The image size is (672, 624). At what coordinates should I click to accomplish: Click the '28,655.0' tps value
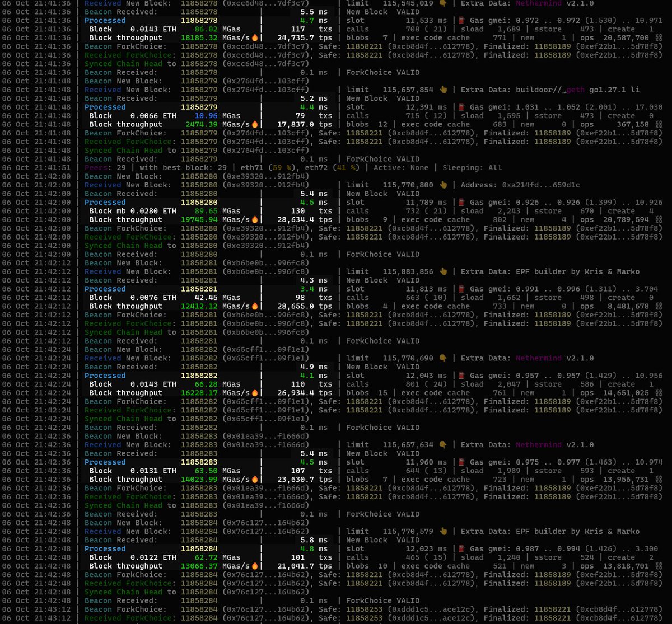pyautogui.click(x=296, y=306)
